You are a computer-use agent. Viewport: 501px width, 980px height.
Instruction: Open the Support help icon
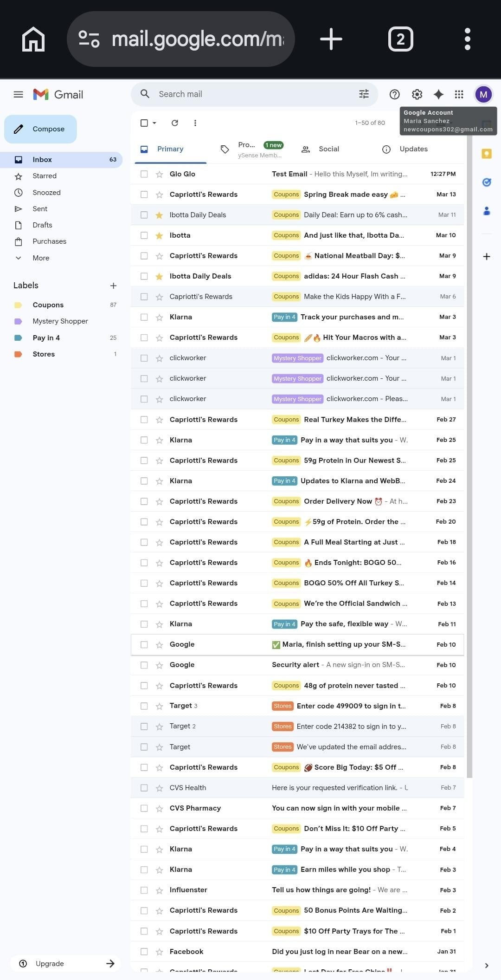click(395, 95)
